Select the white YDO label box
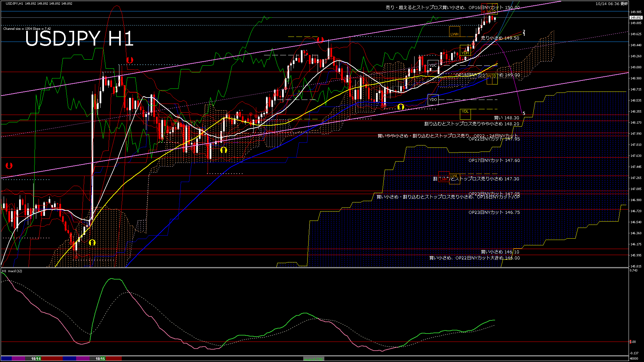This screenshot has height=362, width=644. [433, 100]
